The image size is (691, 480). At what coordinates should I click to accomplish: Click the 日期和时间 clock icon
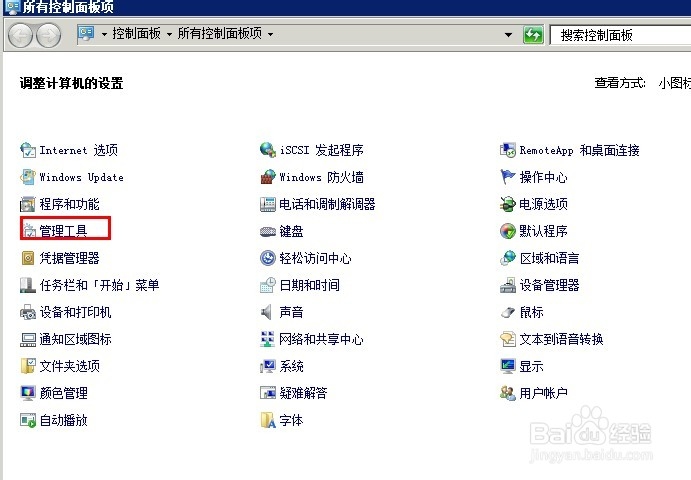point(267,285)
